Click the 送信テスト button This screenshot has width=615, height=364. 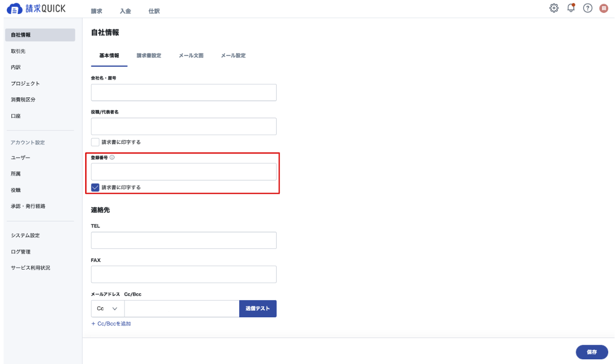point(258,309)
